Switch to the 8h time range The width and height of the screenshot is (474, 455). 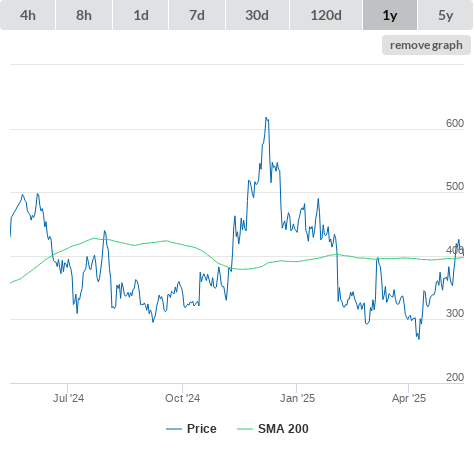tap(84, 15)
